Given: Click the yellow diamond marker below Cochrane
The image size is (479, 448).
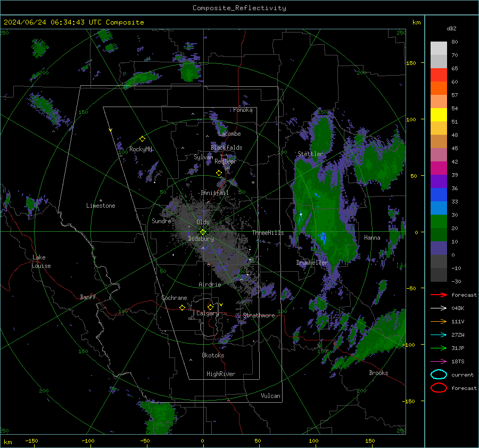Looking at the screenshot, I should coord(183,308).
